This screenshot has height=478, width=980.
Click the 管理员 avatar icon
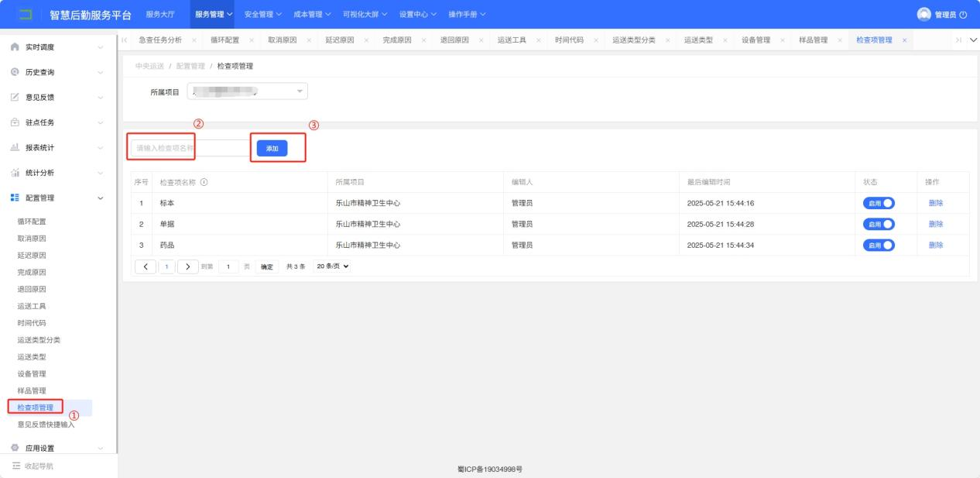click(x=923, y=15)
